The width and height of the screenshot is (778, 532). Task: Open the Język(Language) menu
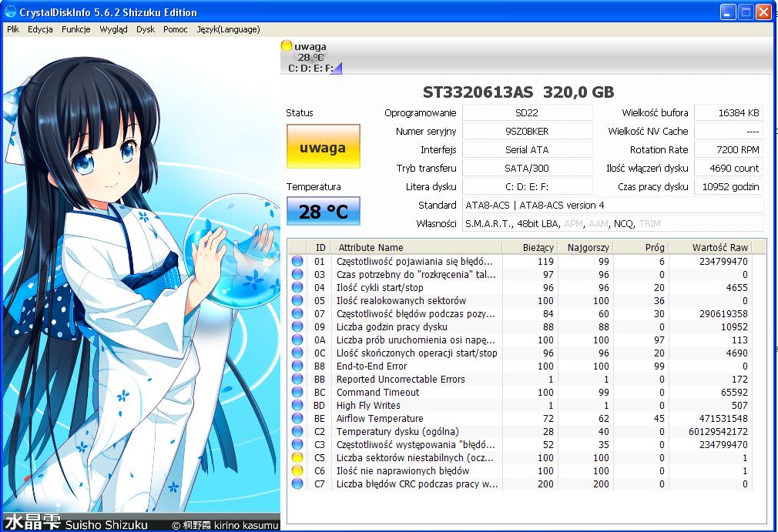click(228, 29)
